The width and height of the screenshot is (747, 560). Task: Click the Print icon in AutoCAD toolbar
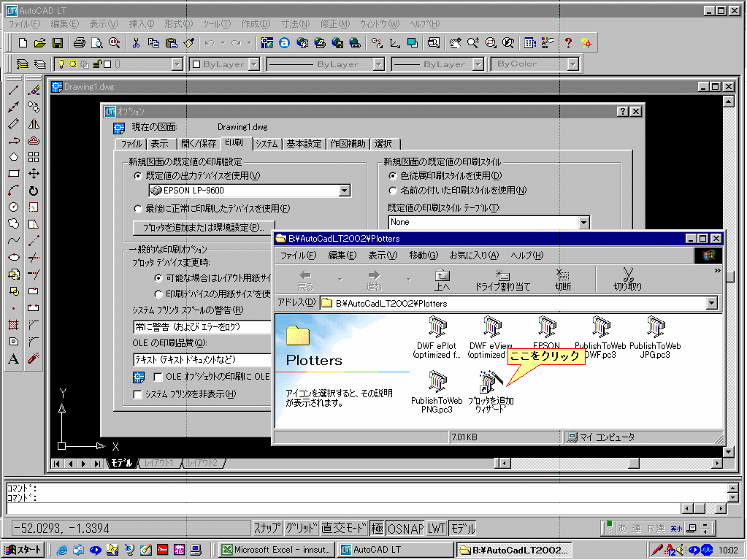79,43
